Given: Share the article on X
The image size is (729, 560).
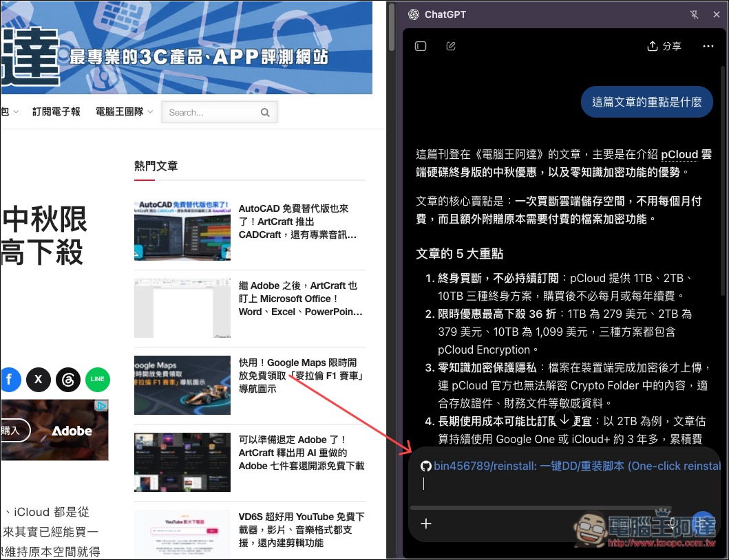Looking at the screenshot, I should click(39, 379).
